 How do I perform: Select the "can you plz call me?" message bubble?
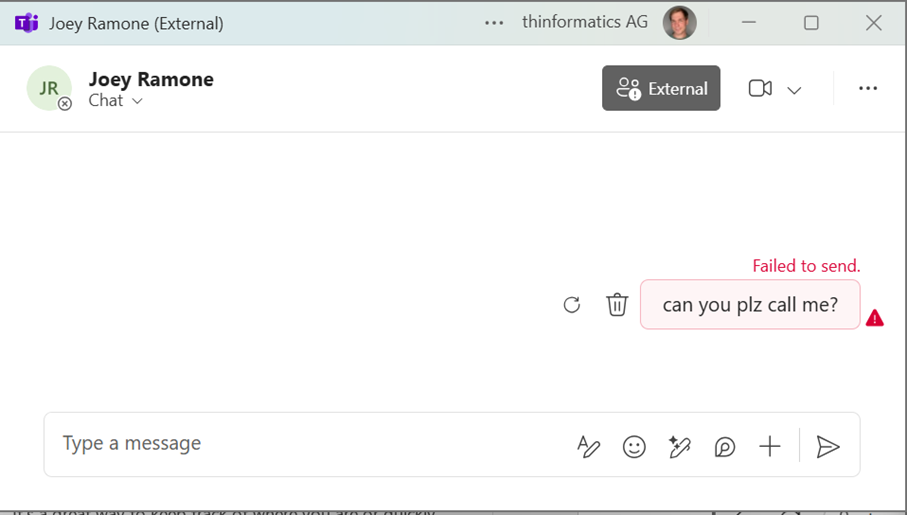[750, 304]
